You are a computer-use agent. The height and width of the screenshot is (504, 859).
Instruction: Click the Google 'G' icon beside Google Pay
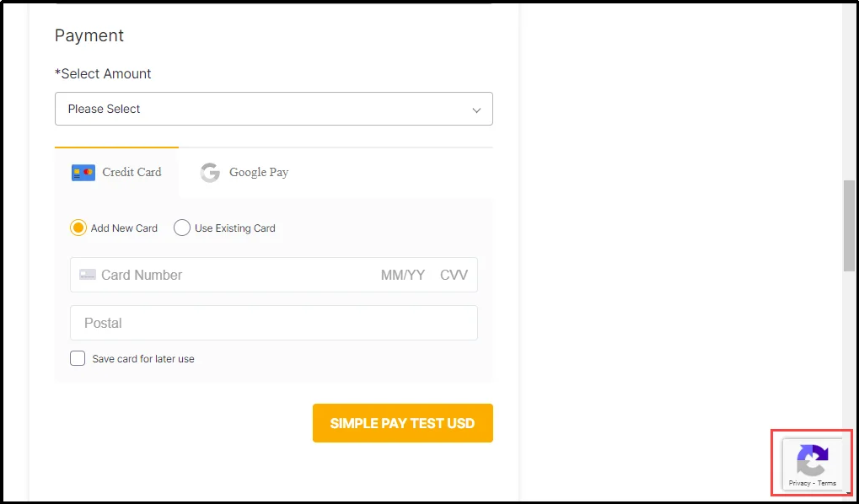click(x=209, y=173)
